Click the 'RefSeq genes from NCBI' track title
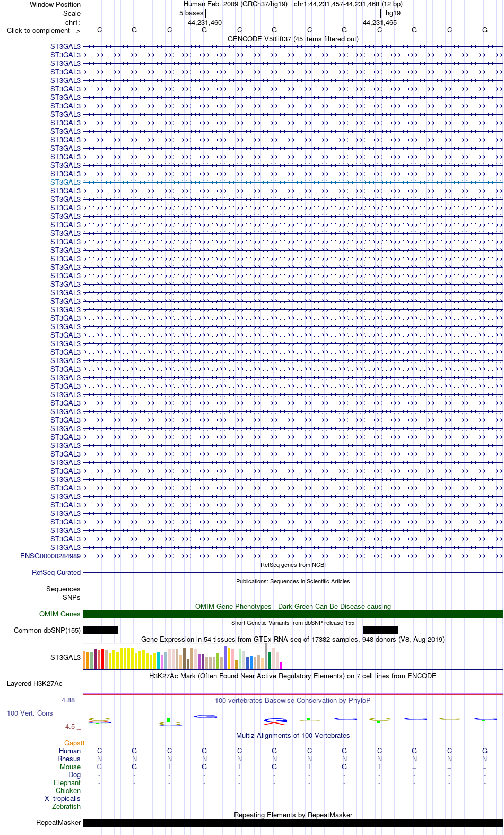This screenshot has height=835, width=504. [293, 565]
